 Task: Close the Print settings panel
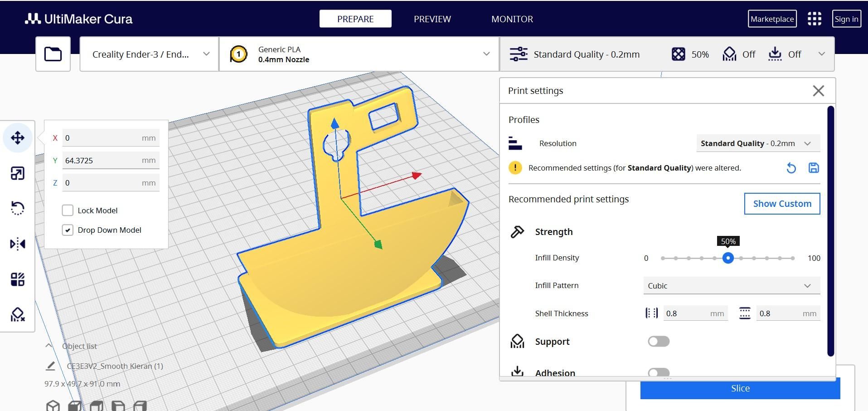point(819,91)
